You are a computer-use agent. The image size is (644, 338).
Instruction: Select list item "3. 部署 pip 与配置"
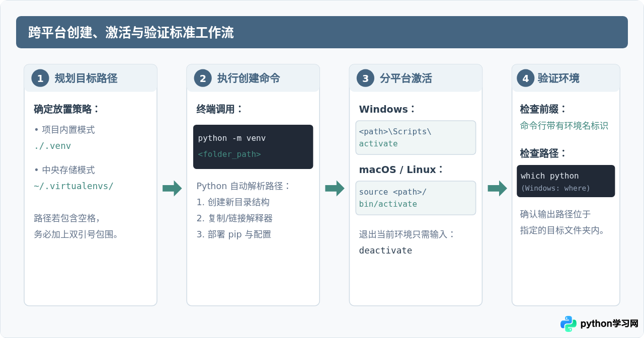coord(234,234)
